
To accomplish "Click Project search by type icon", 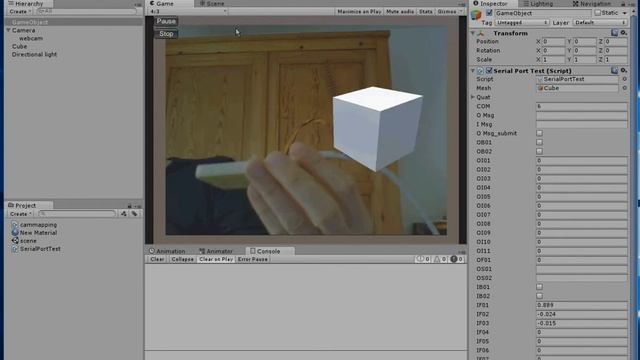I will (x=123, y=213).
